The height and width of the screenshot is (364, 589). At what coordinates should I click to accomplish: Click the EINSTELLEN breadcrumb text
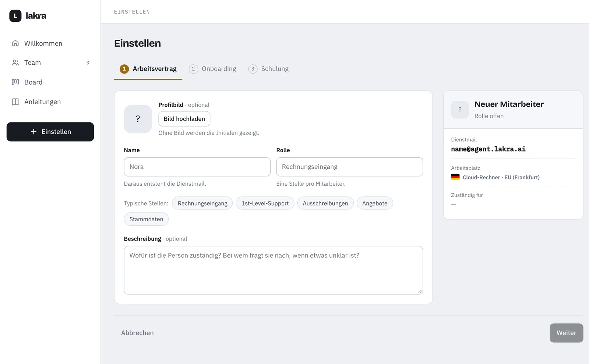click(132, 12)
